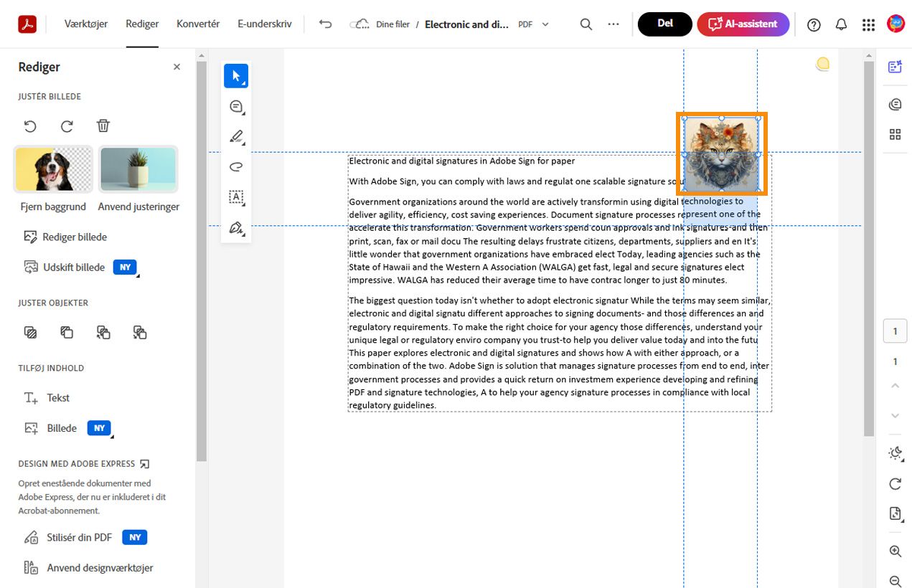This screenshot has height=588, width=912.
Task: Open Design med Adobe Express link
Action: click(x=84, y=464)
